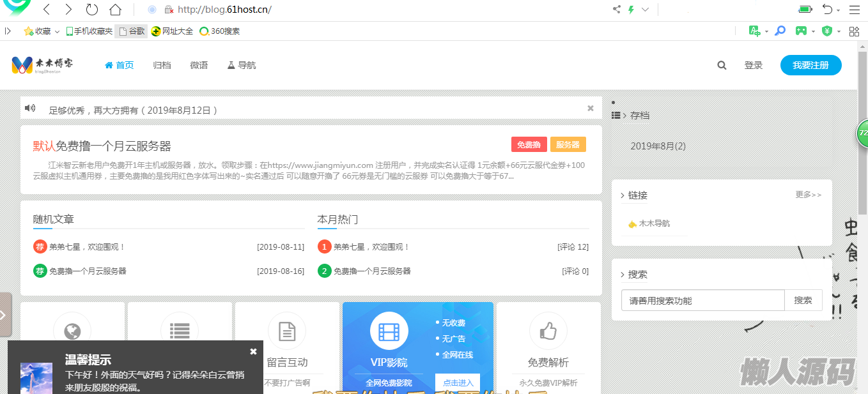Click the VIP影院 film icon
868x394 pixels.
pyautogui.click(x=389, y=331)
